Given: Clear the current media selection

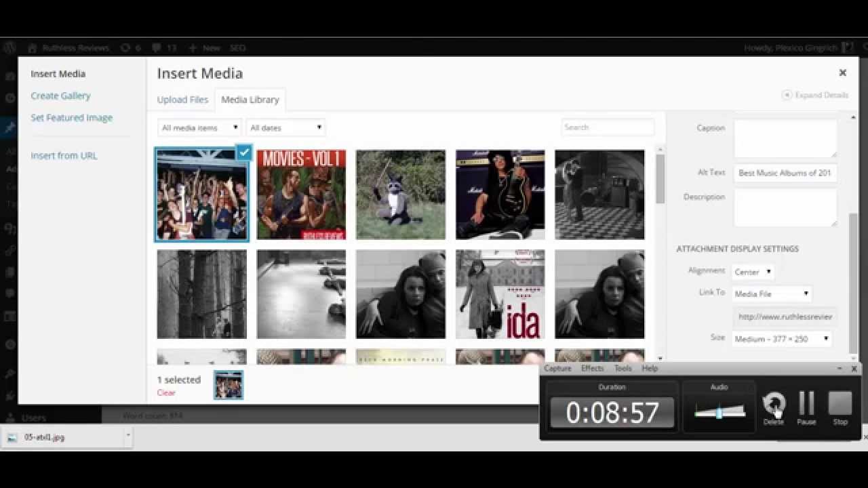Looking at the screenshot, I should point(166,392).
